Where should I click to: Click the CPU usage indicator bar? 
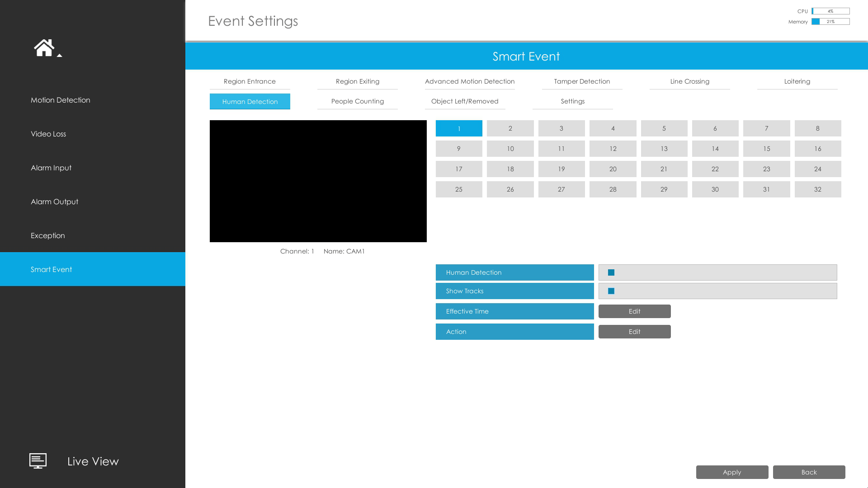(x=830, y=11)
